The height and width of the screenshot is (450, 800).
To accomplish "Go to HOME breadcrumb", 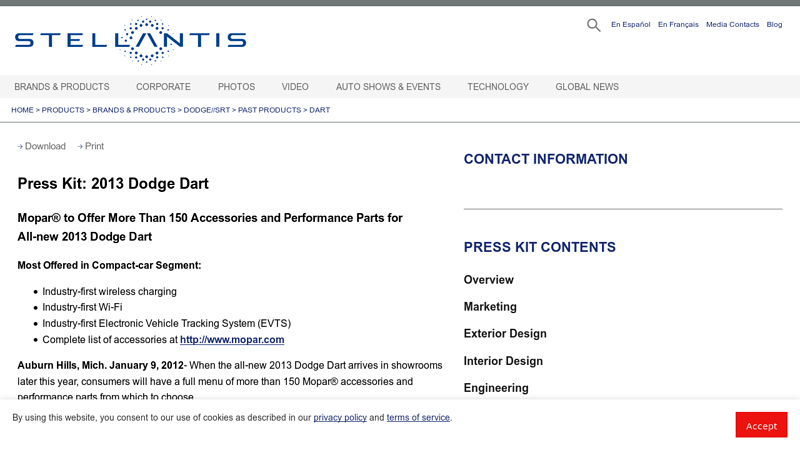I will [22, 110].
